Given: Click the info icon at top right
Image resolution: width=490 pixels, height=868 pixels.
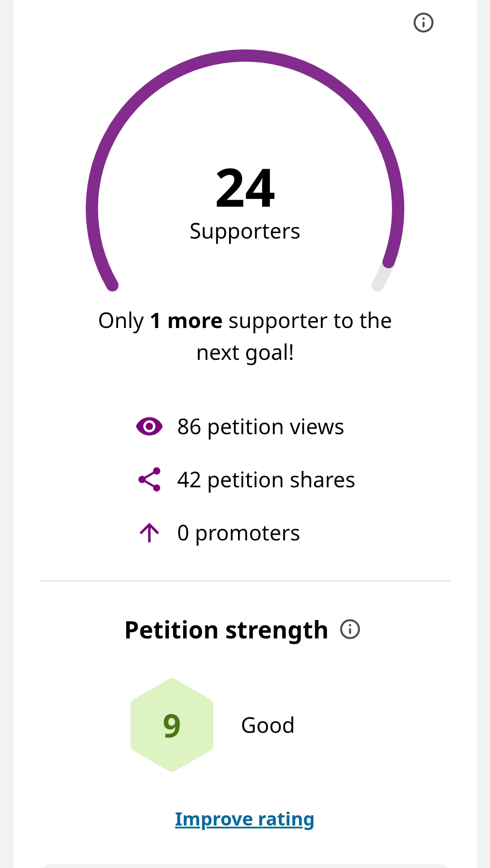Looking at the screenshot, I should [423, 22].
